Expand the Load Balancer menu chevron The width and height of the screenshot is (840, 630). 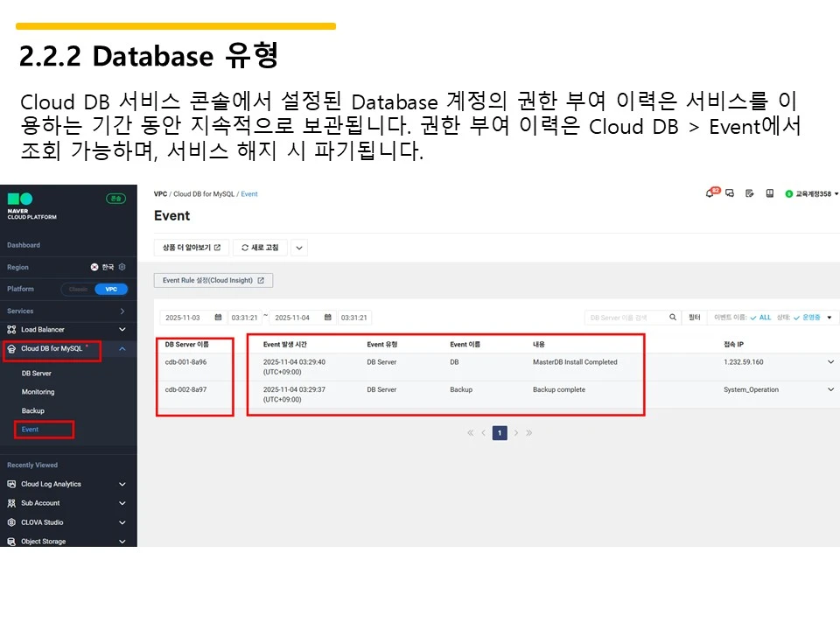pos(122,330)
